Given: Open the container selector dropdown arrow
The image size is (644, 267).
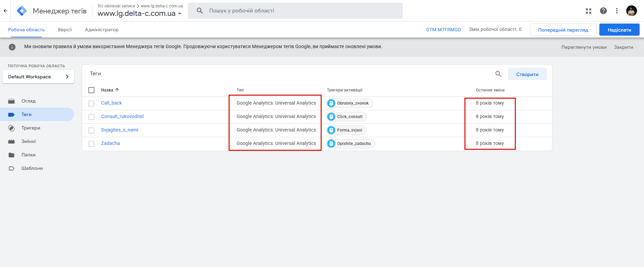Looking at the screenshot, I should [180, 14].
